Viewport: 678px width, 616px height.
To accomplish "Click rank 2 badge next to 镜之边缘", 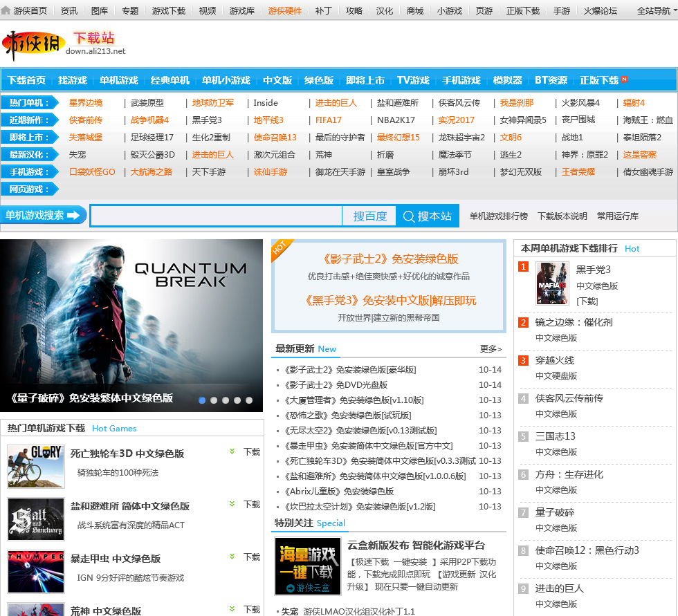I will [x=523, y=322].
